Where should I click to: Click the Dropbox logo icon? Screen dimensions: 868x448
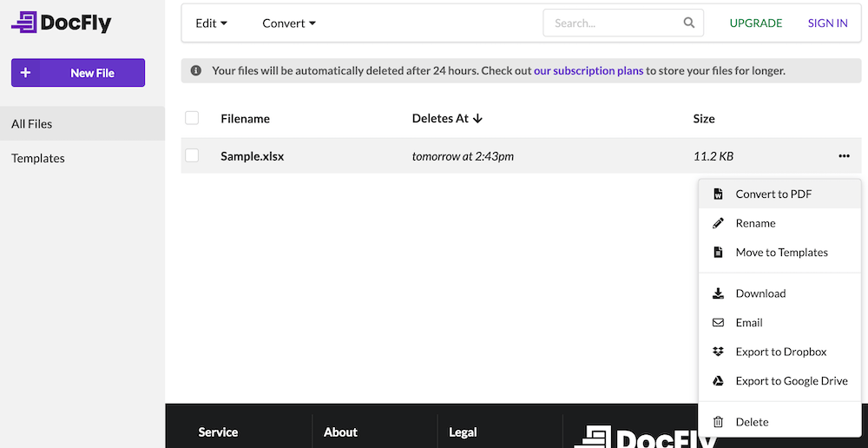coord(718,352)
